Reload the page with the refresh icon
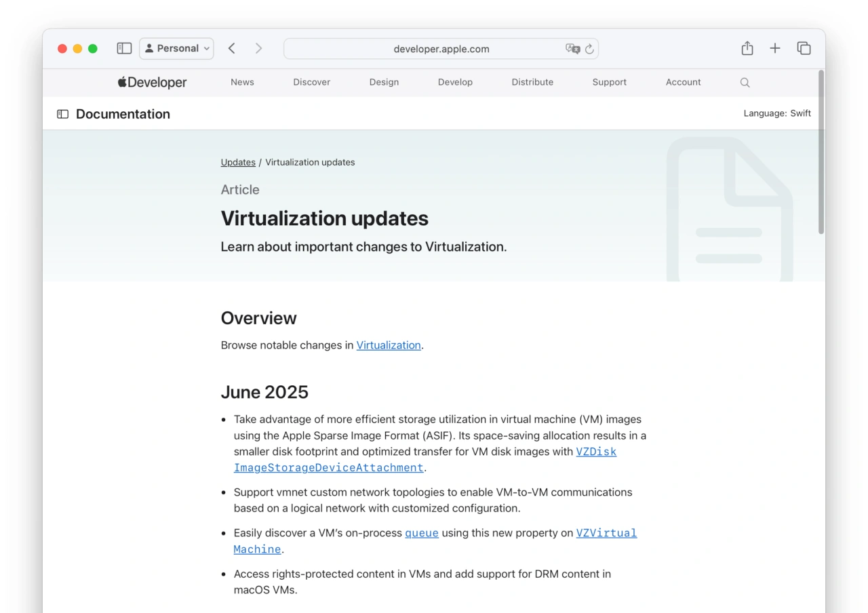This screenshot has width=868, height=613. tap(589, 49)
